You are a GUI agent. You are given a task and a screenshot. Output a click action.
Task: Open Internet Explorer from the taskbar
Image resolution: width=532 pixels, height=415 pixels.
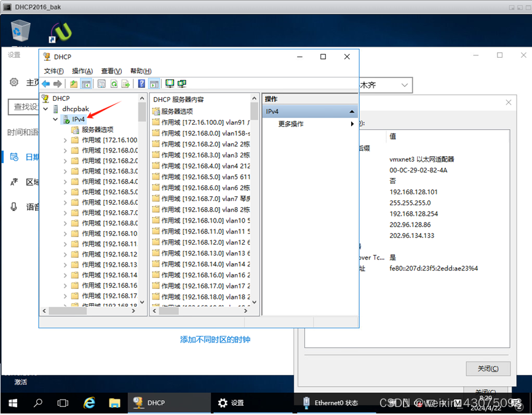(90, 403)
